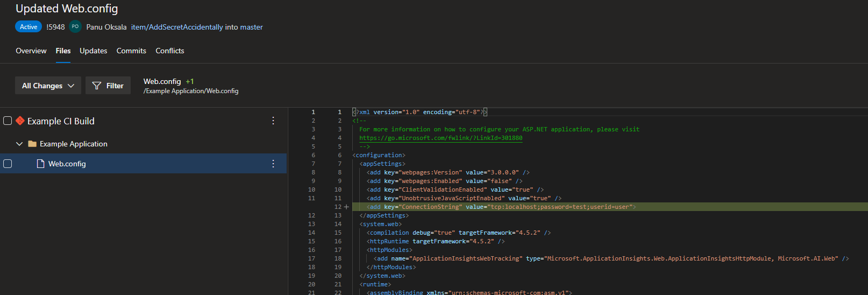Screen dimensions: 868x295
Task: Click the Active status badge
Action: point(29,26)
